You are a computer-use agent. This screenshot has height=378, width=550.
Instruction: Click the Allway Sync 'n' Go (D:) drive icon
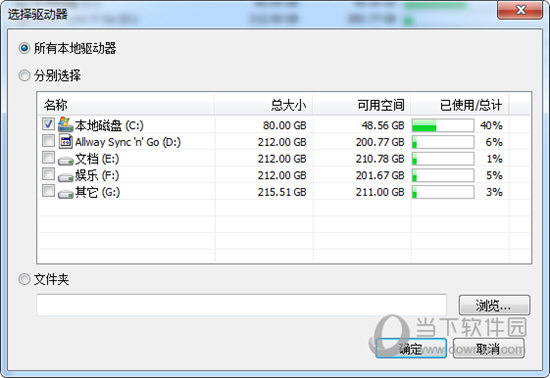pyautogui.click(x=66, y=141)
